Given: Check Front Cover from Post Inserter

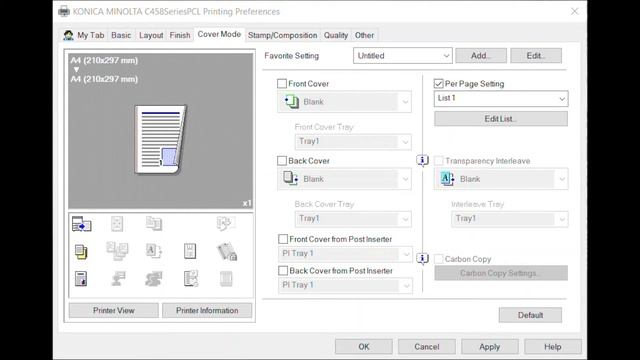Looking at the screenshot, I should click(283, 239).
